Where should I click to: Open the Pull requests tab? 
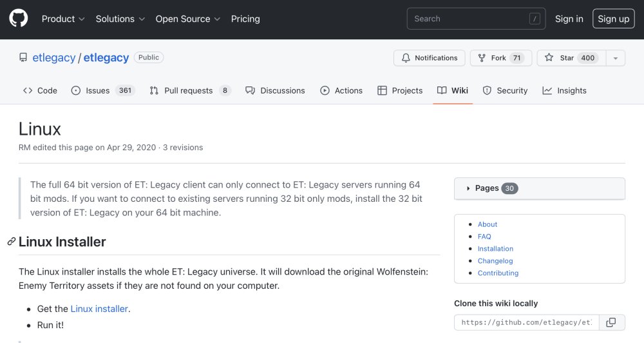pos(190,90)
